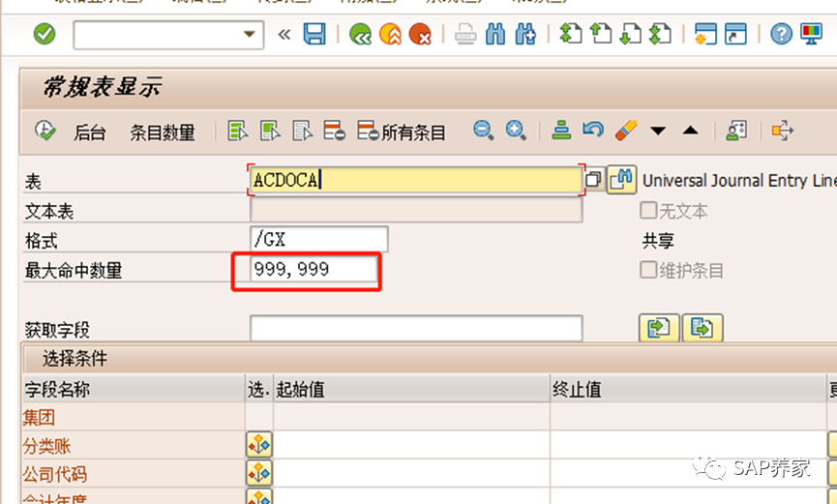Screen dimensions: 837x504
Task: Click the second green list-select icon
Action: pyautogui.click(x=270, y=131)
